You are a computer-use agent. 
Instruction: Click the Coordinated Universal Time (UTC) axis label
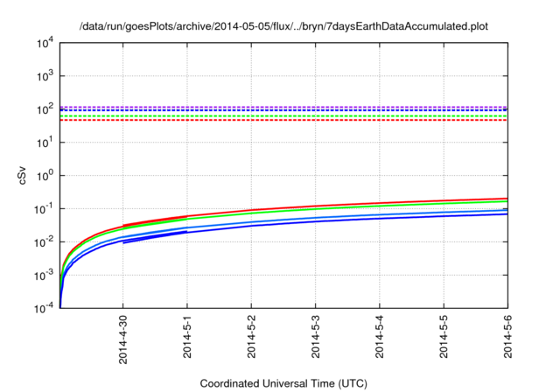(283, 383)
